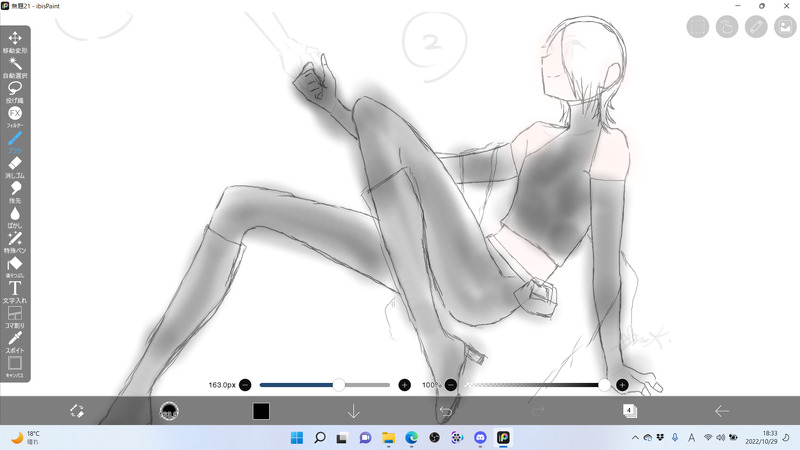Image resolution: width=800 pixels, height=450 pixels.
Task: Select the Smudge finger tool
Action: (x=15, y=192)
